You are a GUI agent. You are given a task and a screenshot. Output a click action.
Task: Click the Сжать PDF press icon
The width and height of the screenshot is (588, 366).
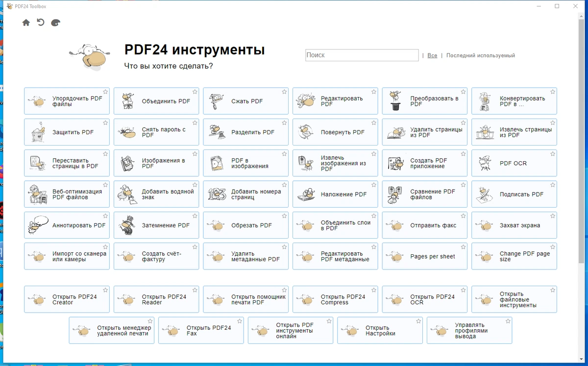[216, 101]
